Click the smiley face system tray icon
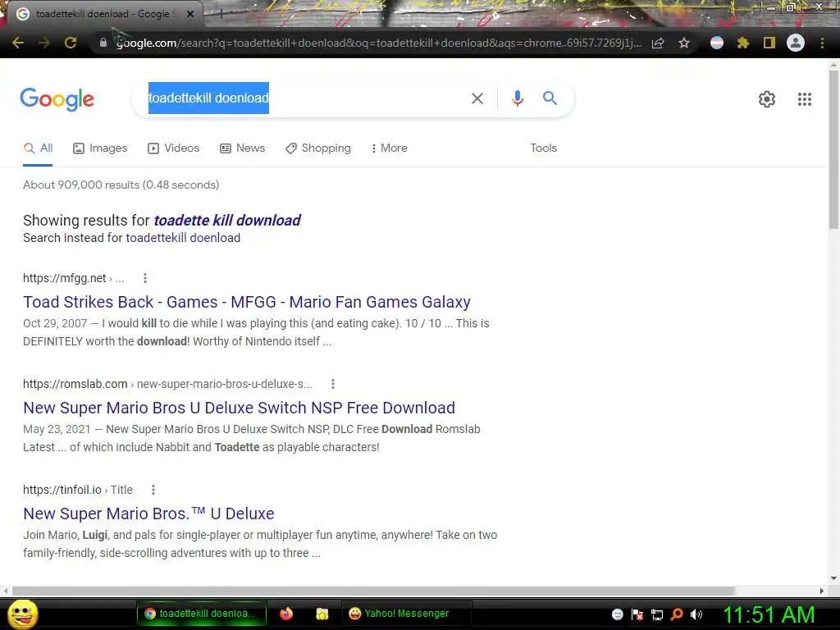The width and height of the screenshot is (840, 630). pos(617,614)
